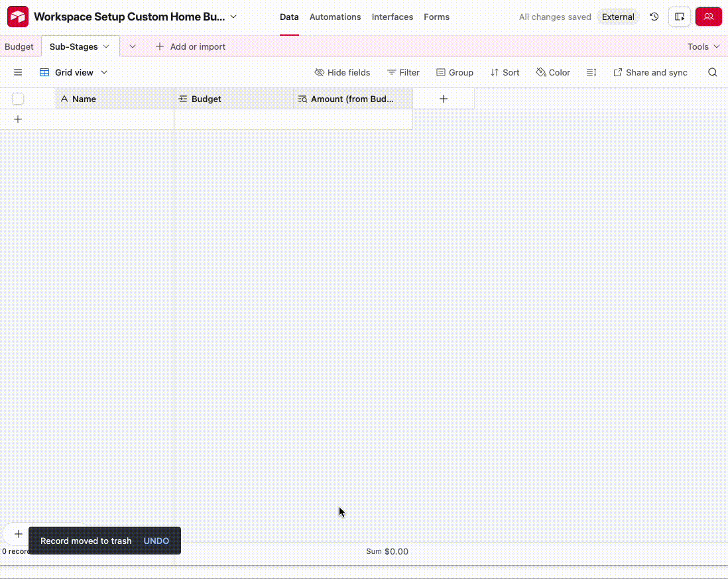This screenshot has width=728, height=579.
Task: Switch to the Data tab
Action: [x=289, y=17]
